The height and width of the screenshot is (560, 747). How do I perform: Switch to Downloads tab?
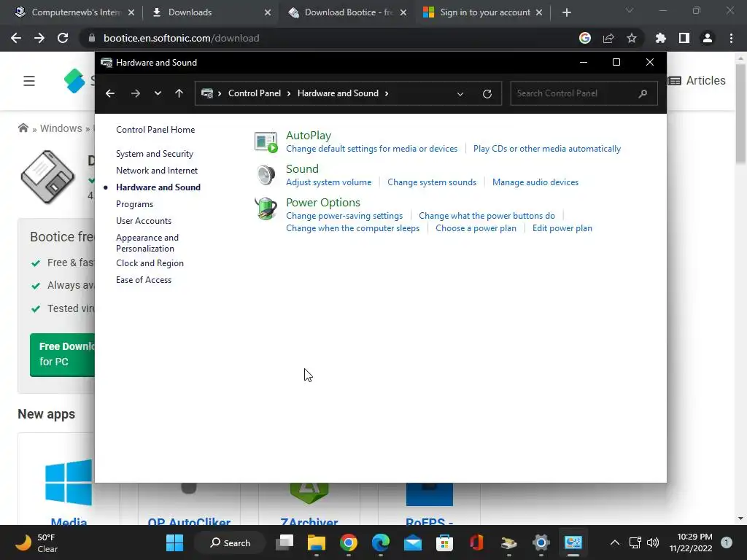coord(212,12)
